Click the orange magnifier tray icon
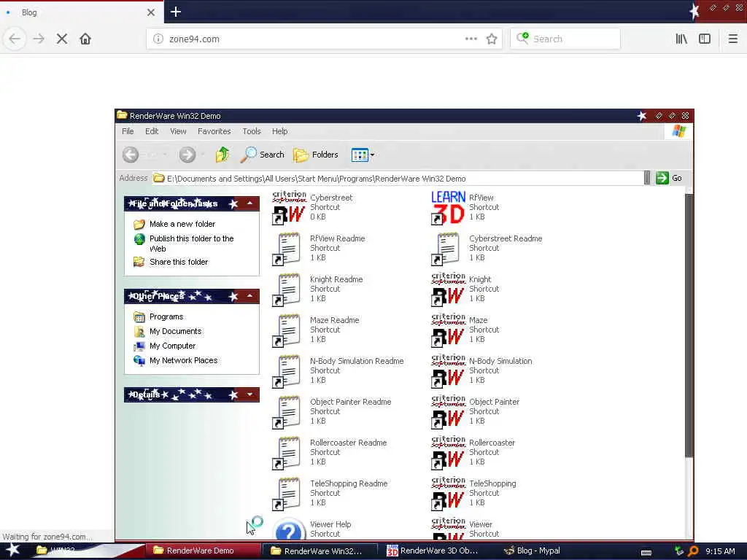The image size is (747, 560). point(694,551)
